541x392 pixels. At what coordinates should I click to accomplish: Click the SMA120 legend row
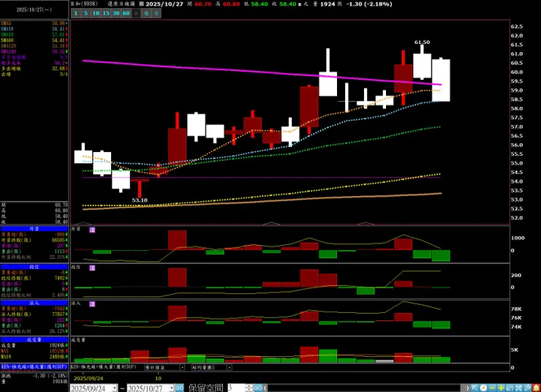coord(34,46)
